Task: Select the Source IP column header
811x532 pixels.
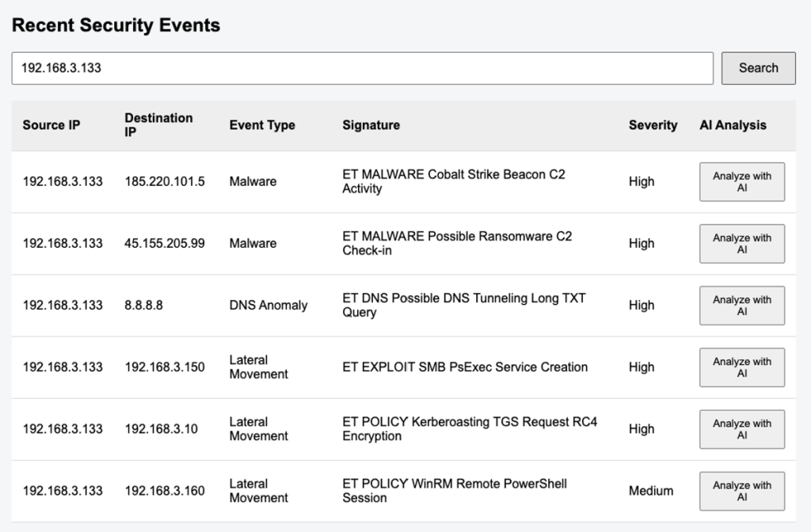Action: click(x=51, y=125)
